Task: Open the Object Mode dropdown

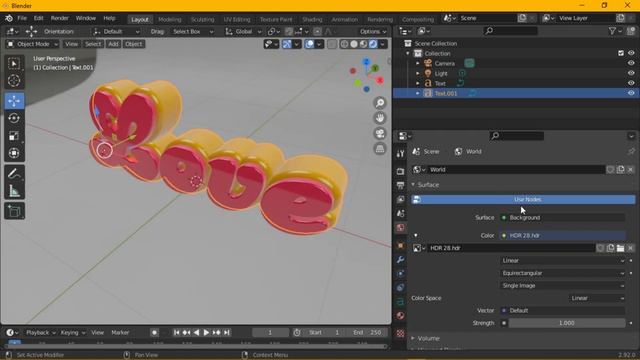Action: pyautogui.click(x=32, y=44)
